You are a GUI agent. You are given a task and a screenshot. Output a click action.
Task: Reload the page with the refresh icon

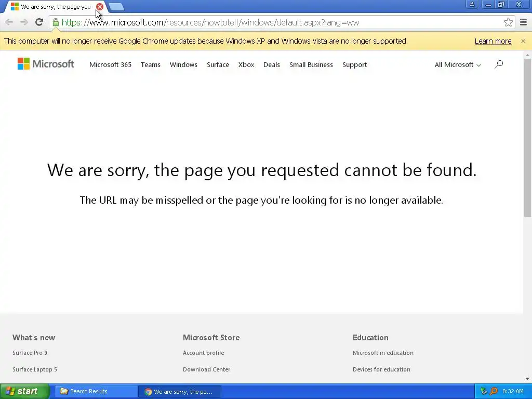click(39, 22)
